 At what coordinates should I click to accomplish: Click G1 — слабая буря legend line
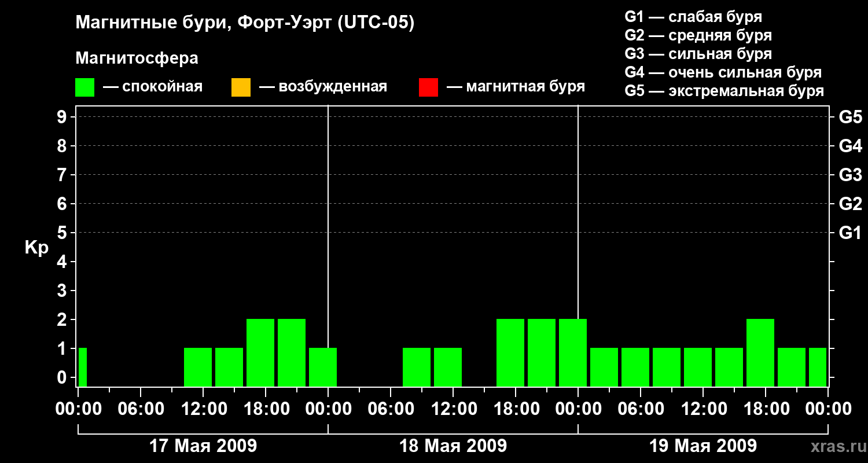click(693, 17)
